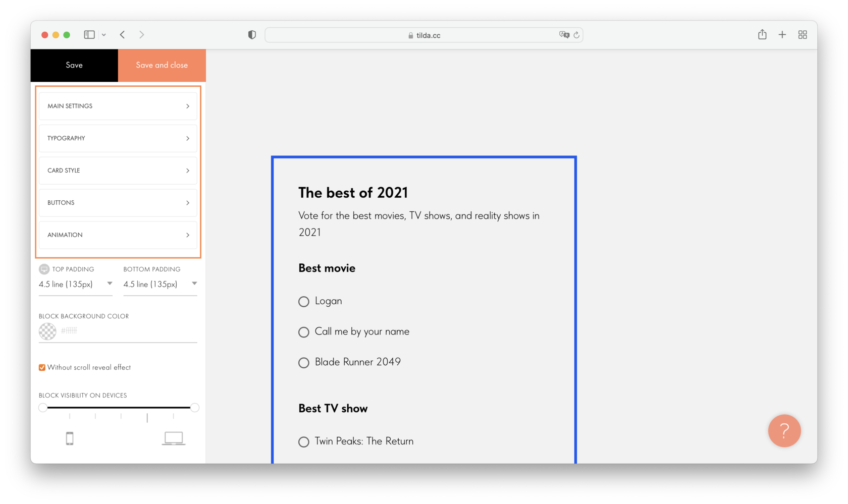Image resolution: width=848 pixels, height=504 pixels.
Task: Click the translate icon in address bar
Action: click(564, 35)
